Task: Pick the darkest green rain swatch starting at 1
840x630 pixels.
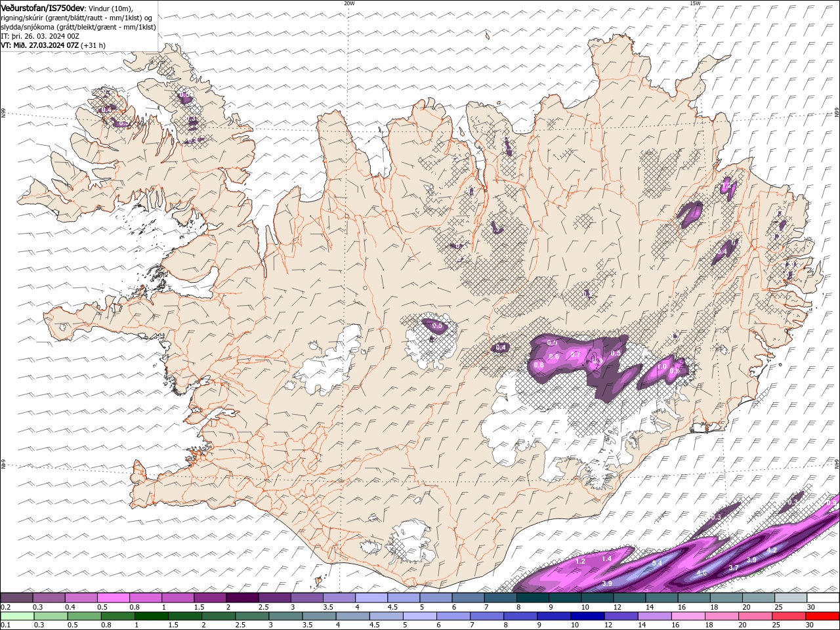Action: pyautogui.click(x=151, y=616)
